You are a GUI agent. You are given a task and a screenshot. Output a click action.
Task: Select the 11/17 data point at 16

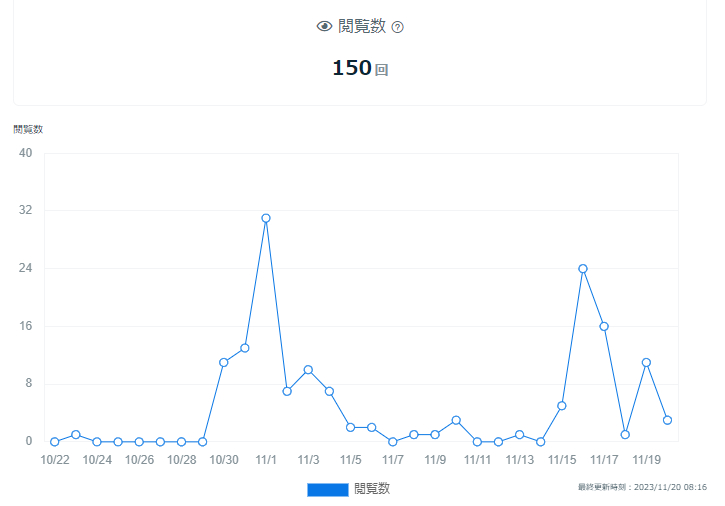604,326
